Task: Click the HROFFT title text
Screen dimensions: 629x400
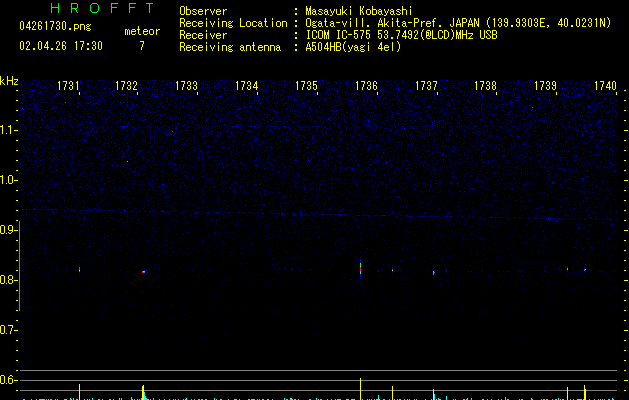Action: pos(103,8)
